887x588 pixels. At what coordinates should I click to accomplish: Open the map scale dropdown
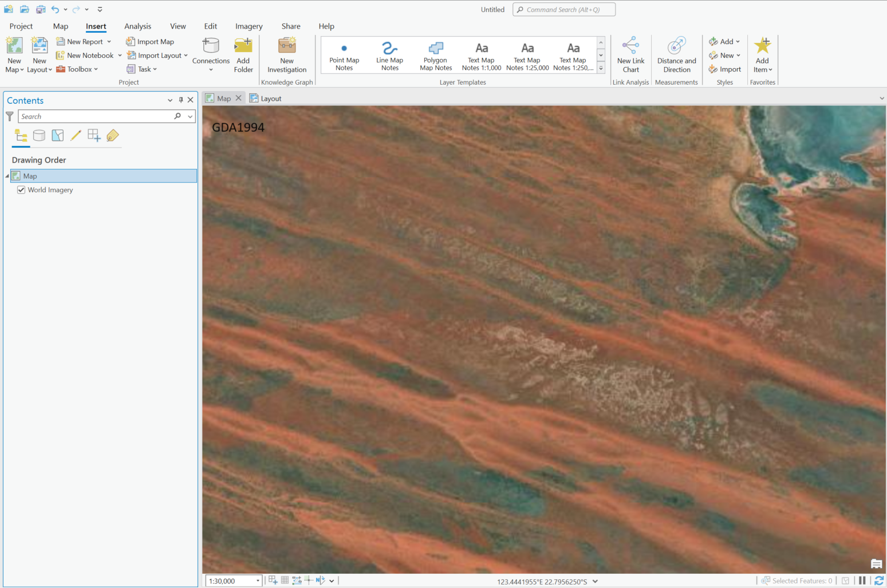(x=257, y=580)
